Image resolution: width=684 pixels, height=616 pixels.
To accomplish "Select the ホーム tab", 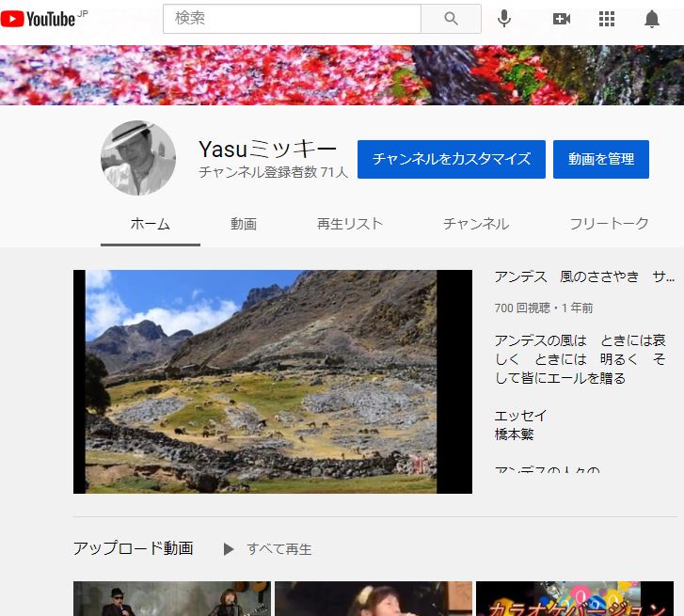I will point(151,224).
